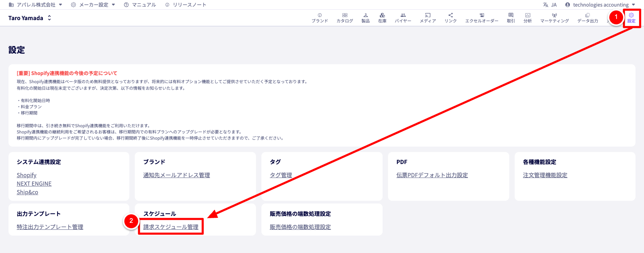644x253 pixels.
Task: Click the language translate icon JA
Action: [x=550, y=5]
